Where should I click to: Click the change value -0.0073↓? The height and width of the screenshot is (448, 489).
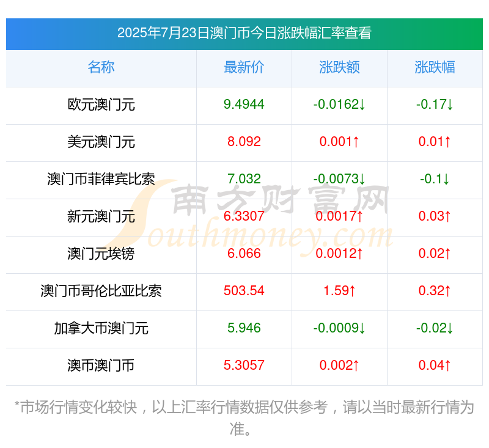(x=339, y=179)
